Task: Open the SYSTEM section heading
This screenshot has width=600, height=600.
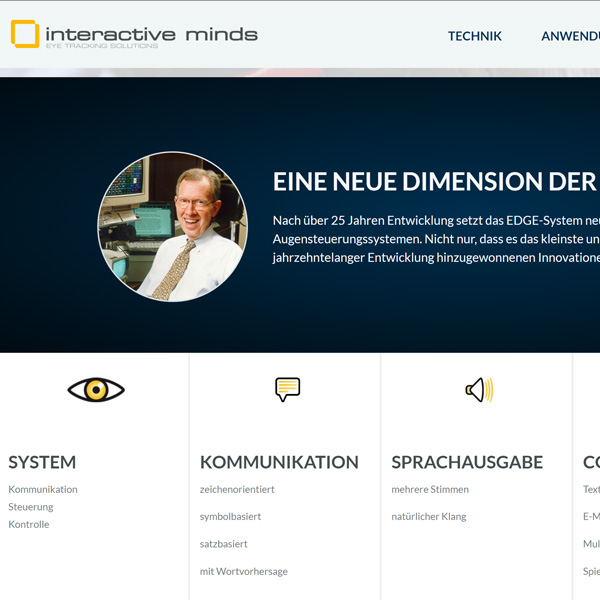Action: (x=42, y=462)
